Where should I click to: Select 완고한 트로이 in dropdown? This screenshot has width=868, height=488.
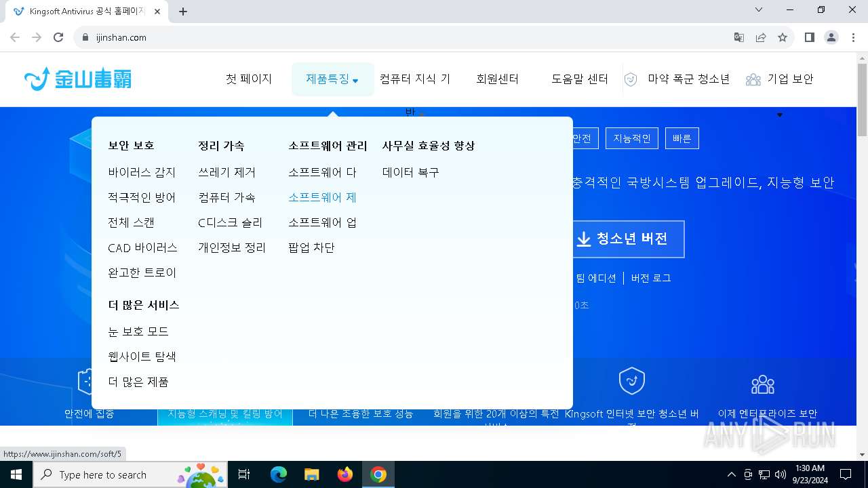click(142, 272)
